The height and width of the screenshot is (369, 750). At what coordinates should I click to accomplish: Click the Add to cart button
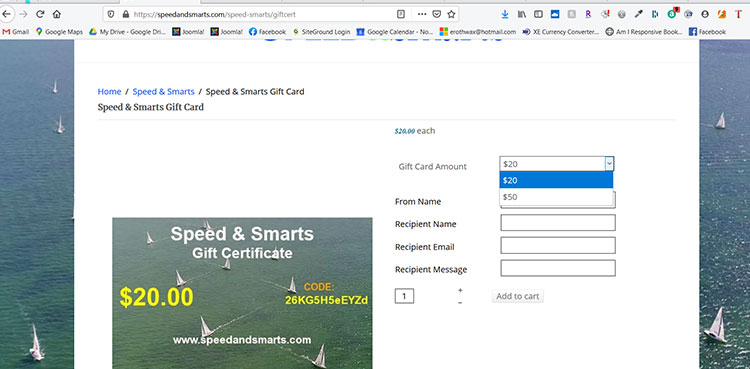pyautogui.click(x=518, y=296)
